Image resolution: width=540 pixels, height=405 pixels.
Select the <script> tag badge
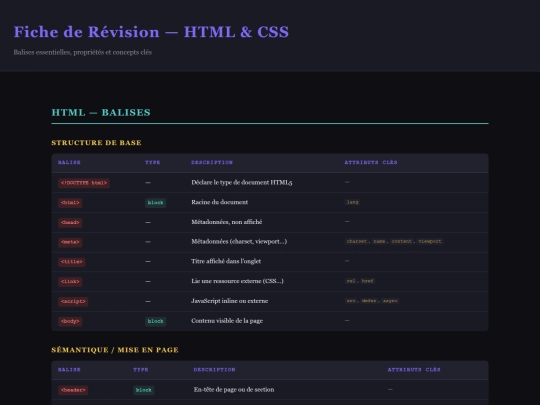(73, 301)
